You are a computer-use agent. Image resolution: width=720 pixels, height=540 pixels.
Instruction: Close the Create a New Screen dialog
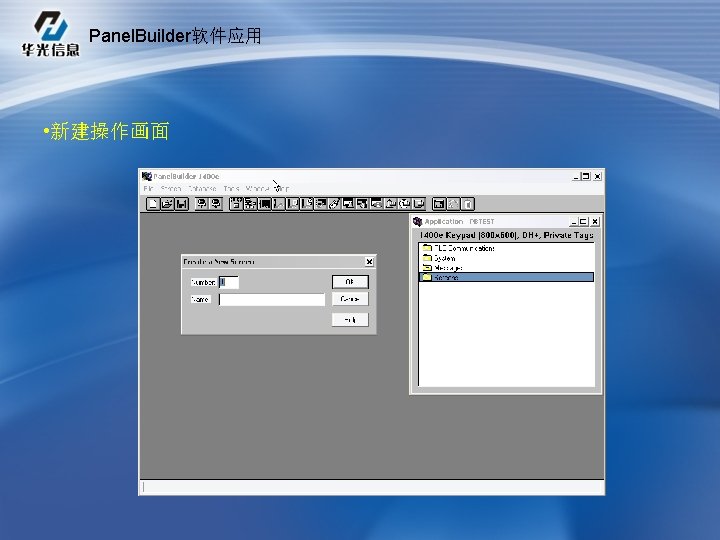(369, 261)
